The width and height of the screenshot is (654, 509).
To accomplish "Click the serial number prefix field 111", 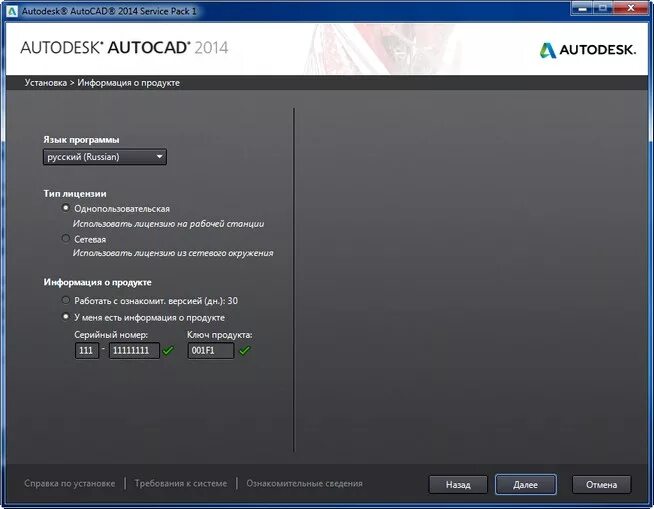I will point(87,350).
